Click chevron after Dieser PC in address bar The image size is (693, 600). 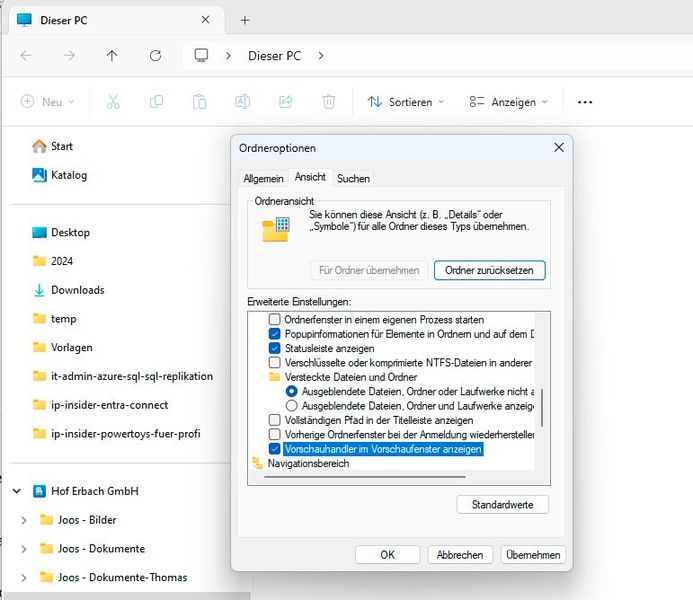[321, 56]
